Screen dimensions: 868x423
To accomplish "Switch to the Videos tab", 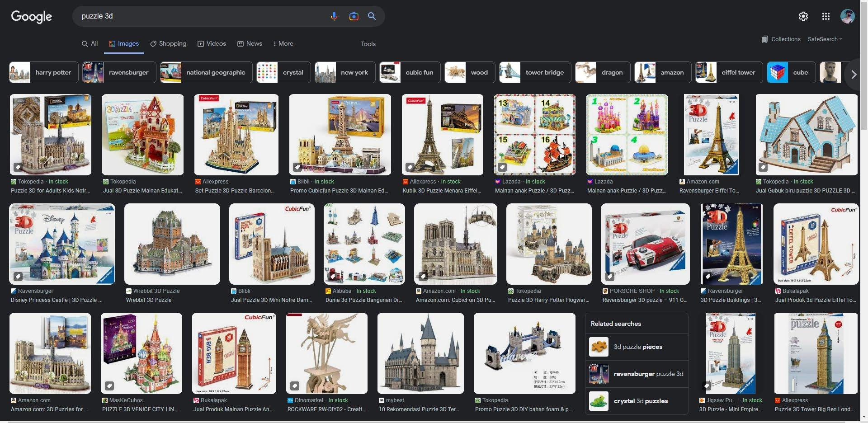I will [212, 44].
